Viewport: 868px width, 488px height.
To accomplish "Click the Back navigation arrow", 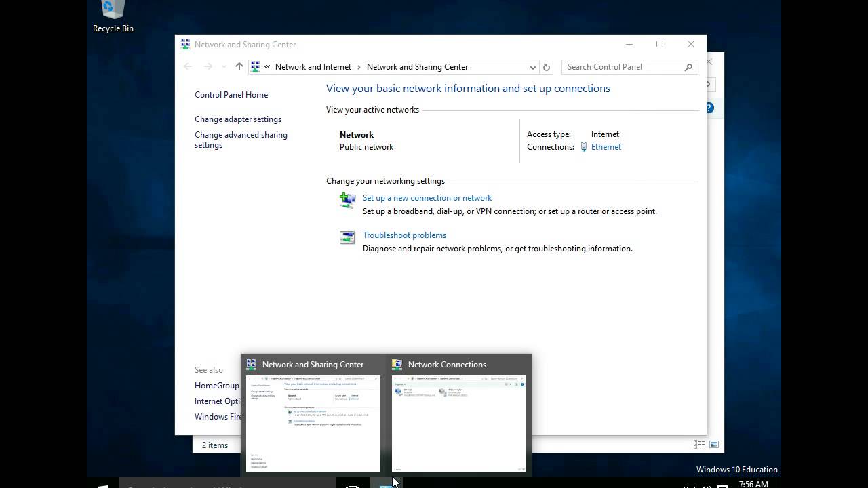I will (x=189, y=66).
